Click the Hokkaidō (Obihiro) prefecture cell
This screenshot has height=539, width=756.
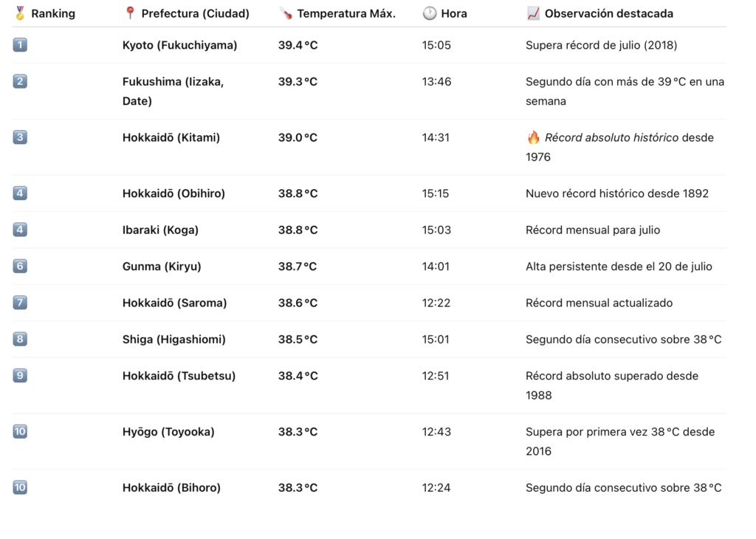[173, 193]
